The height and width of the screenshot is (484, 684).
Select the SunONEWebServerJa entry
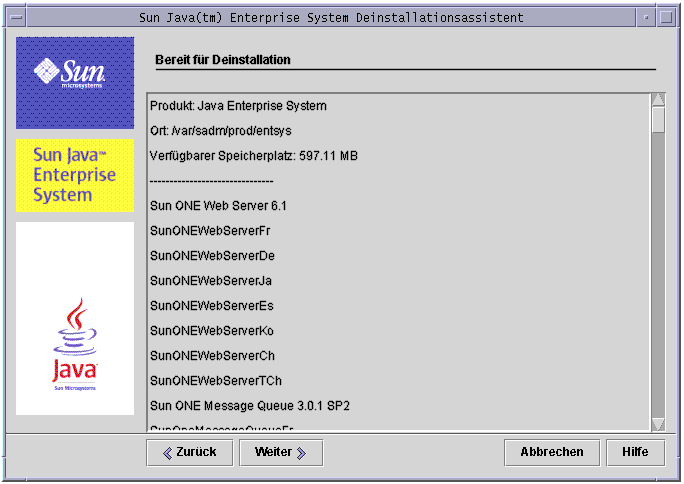tap(211, 280)
